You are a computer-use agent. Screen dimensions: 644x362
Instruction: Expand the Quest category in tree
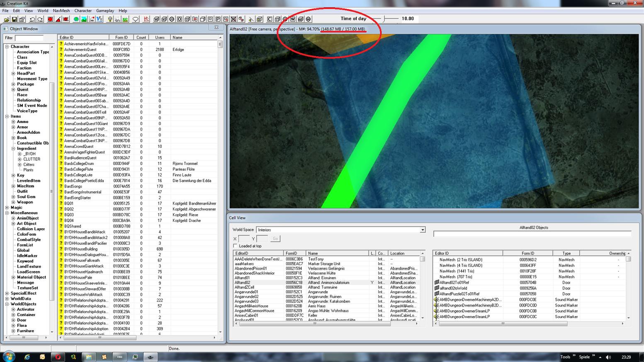click(x=13, y=89)
